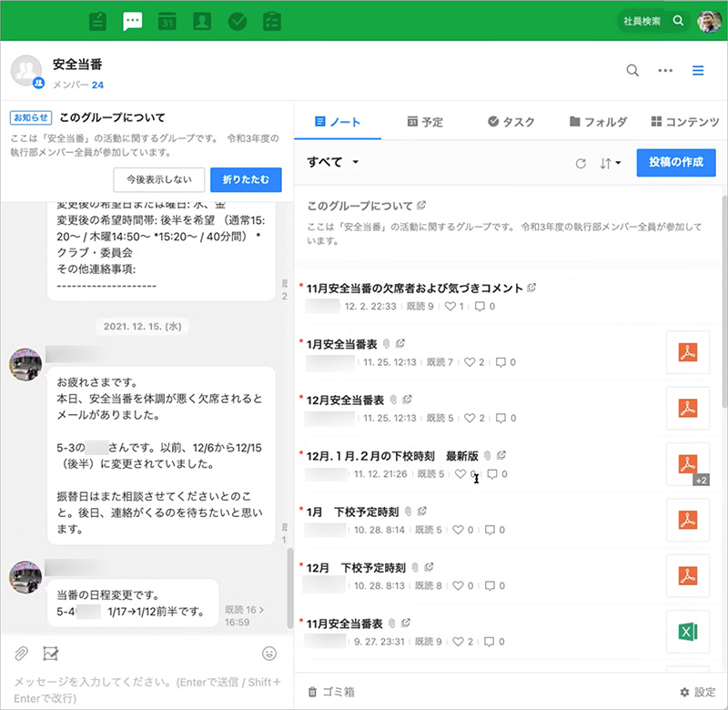Open the sort order dropdown
Screen dimensions: 728x710
pos(611,163)
